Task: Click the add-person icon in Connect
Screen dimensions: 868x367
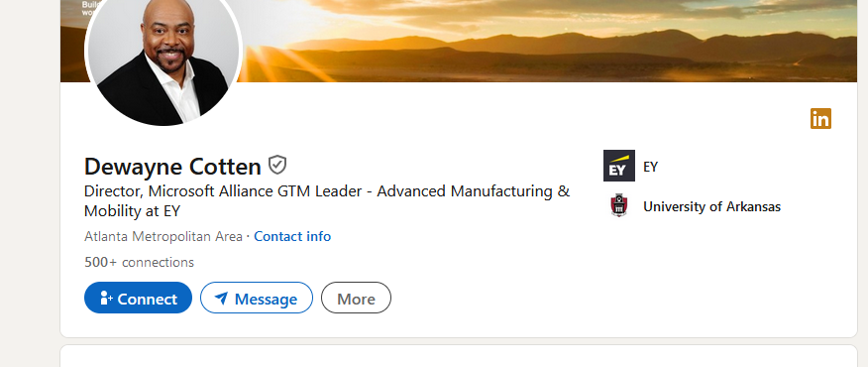Action: coord(106,299)
